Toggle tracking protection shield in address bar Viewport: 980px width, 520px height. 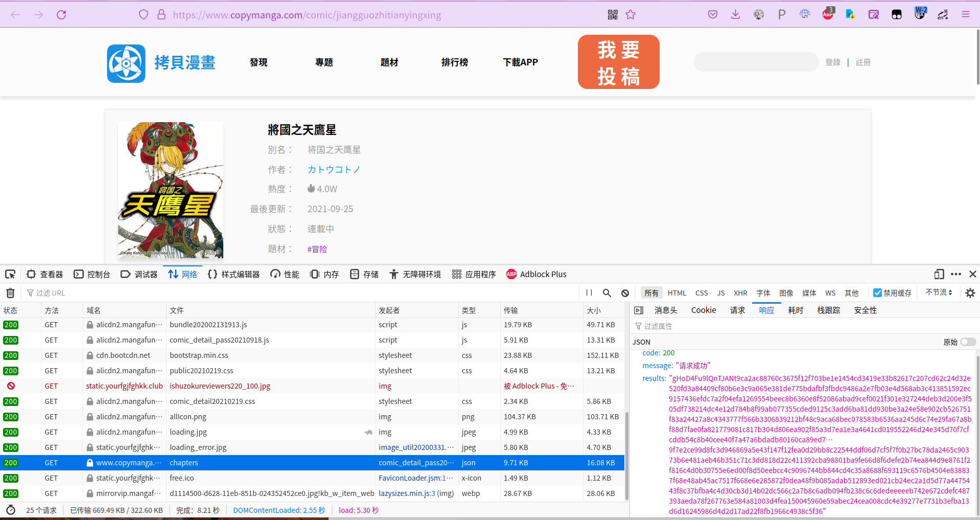click(144, 14)
